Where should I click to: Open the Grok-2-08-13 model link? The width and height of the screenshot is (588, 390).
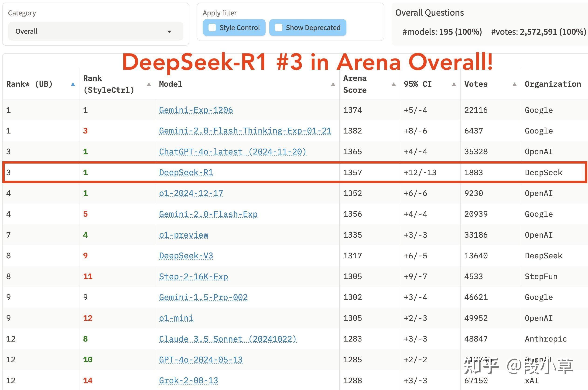pyautogui.click(x=188, y=380)
